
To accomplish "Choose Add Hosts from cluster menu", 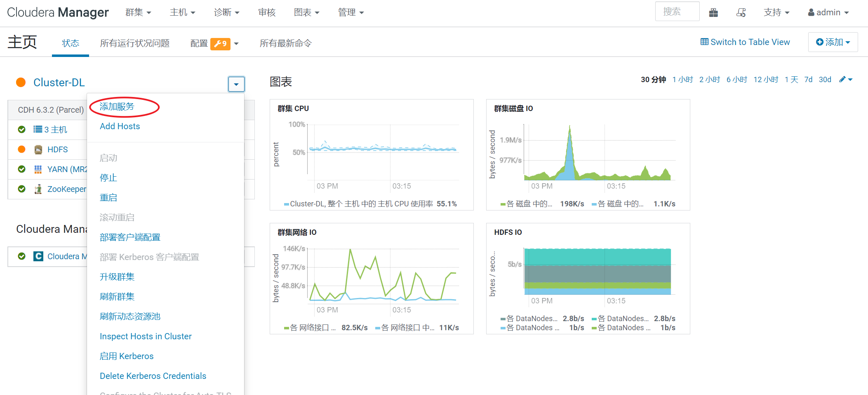I will (120, 126).
